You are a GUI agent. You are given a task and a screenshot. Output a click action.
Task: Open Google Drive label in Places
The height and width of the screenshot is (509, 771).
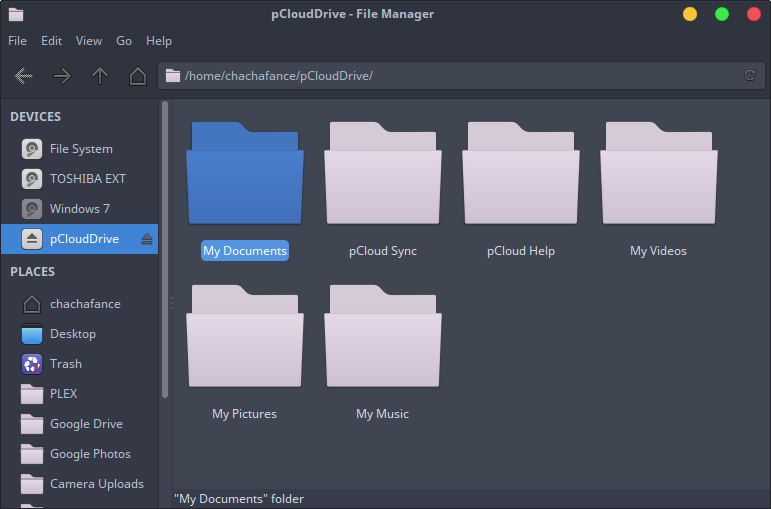pos(87,424)
